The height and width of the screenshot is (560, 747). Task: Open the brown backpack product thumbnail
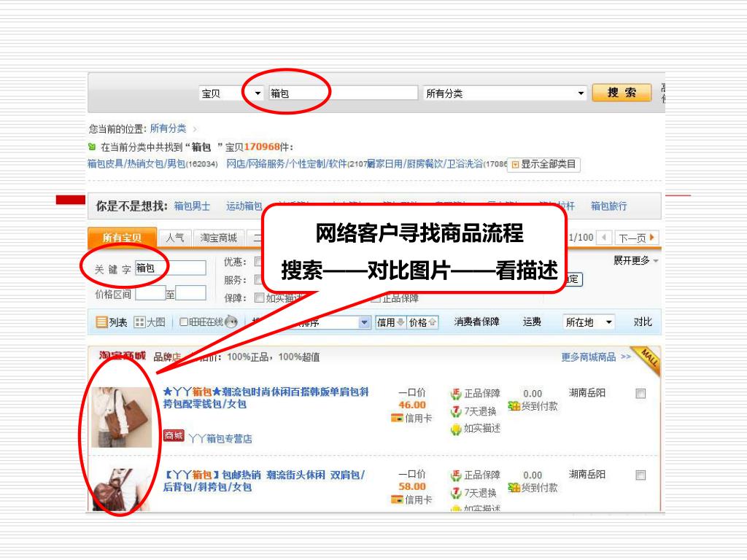pyautogui.click(x=122, y=489)
